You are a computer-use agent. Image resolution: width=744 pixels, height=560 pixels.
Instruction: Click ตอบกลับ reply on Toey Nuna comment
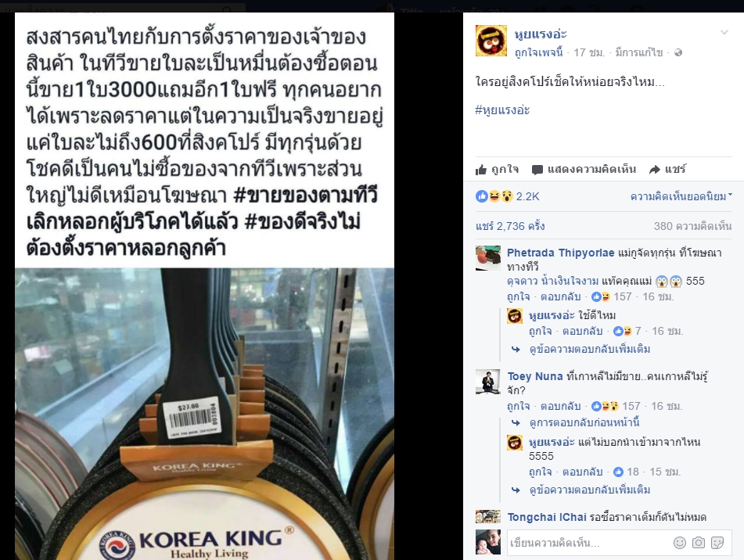coord(560,406)
